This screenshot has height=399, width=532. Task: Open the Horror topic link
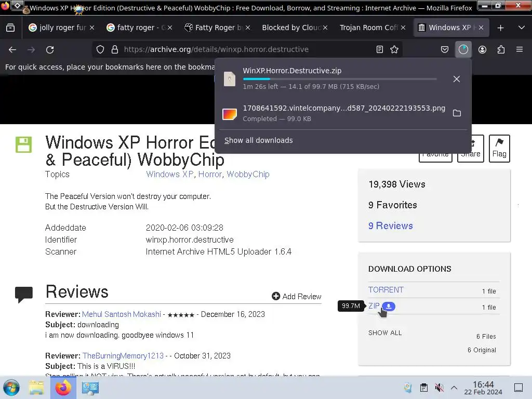click(x=210, y=175)
